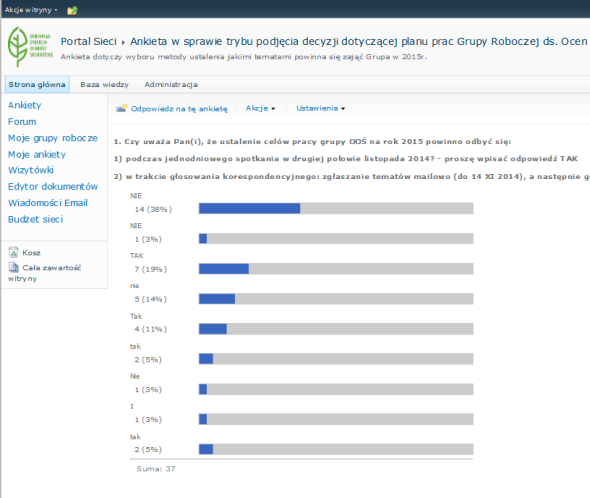590x498 pixels.
Task: Click the '5 (14%)' result text
Action: [x=151, y=299]
